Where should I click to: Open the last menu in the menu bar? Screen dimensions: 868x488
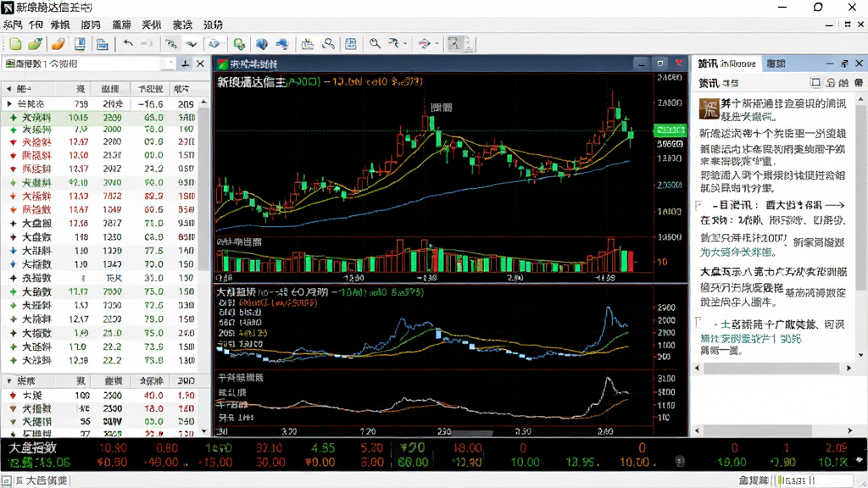[213, 25]
